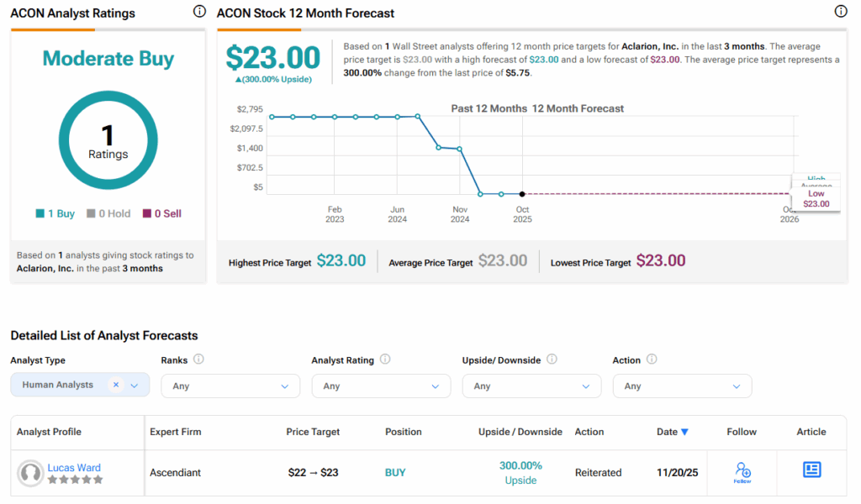Click the Action filter info icon

(x=652, y=360)
